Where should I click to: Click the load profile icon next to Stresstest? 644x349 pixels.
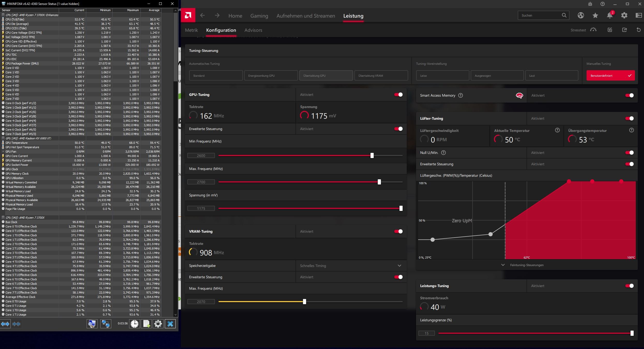[x=610, y=30]
